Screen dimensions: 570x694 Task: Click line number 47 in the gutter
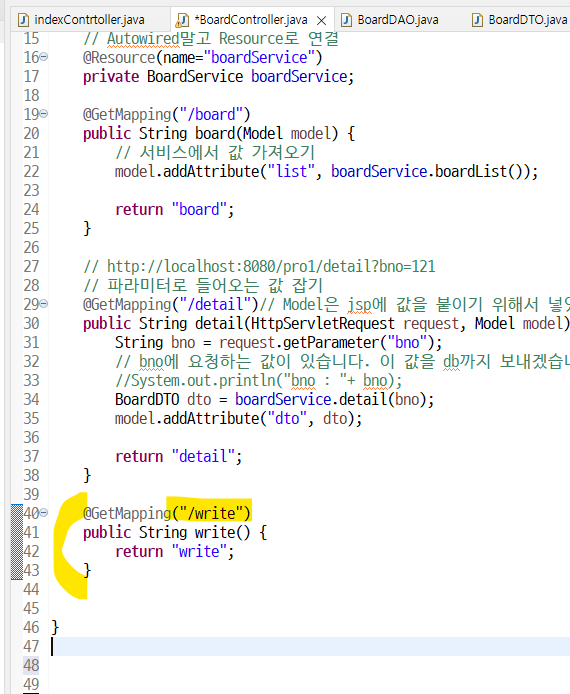tap(31, 646)
